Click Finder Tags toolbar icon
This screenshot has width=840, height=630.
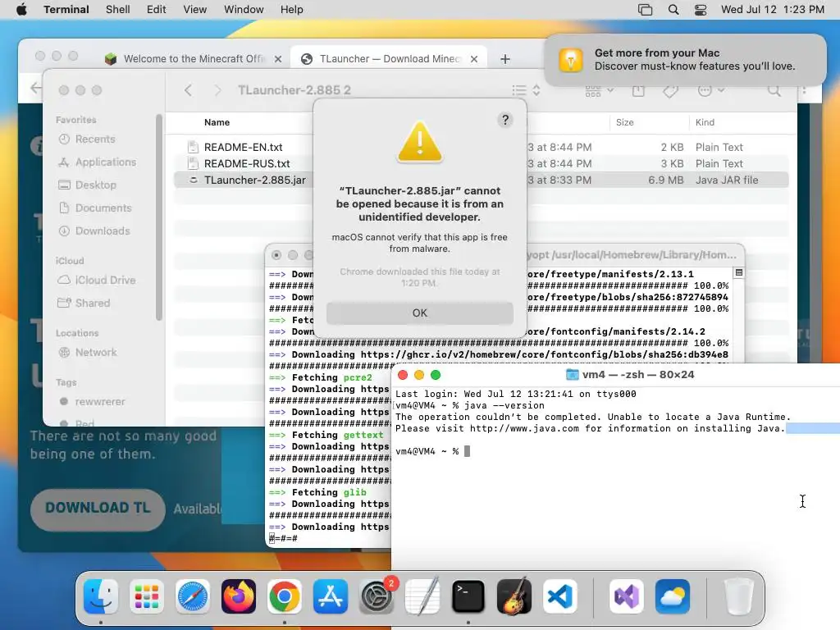pyautogui.click(x=670, y=91)
